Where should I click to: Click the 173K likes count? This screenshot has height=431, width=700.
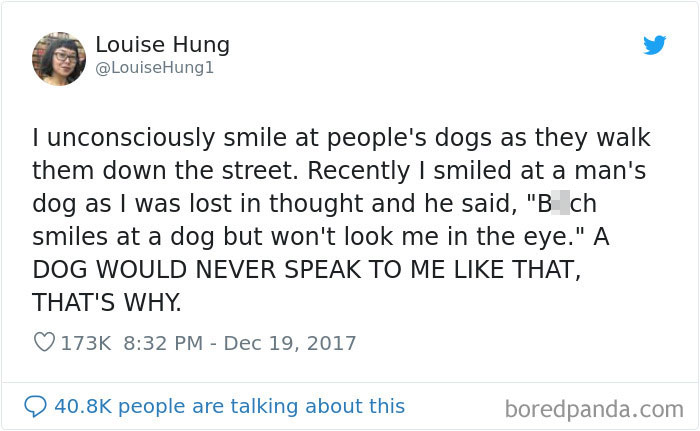86,343
